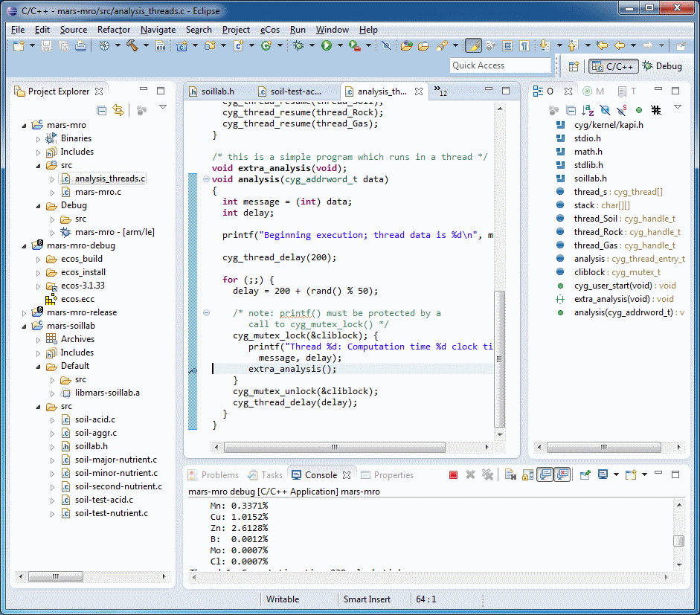Toggle Hide Fields filter in Outline
The height and width of the screenshot is (615, 700).
603,110
